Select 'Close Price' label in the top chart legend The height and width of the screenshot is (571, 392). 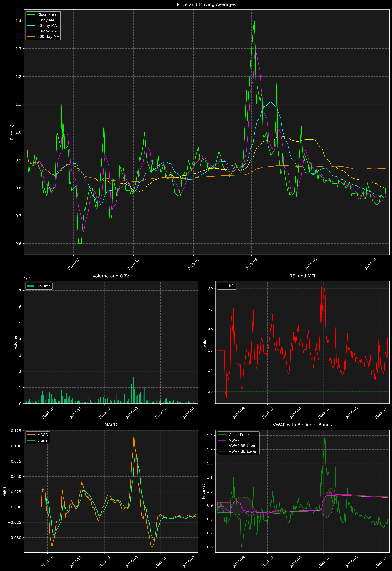pos(47,15)
